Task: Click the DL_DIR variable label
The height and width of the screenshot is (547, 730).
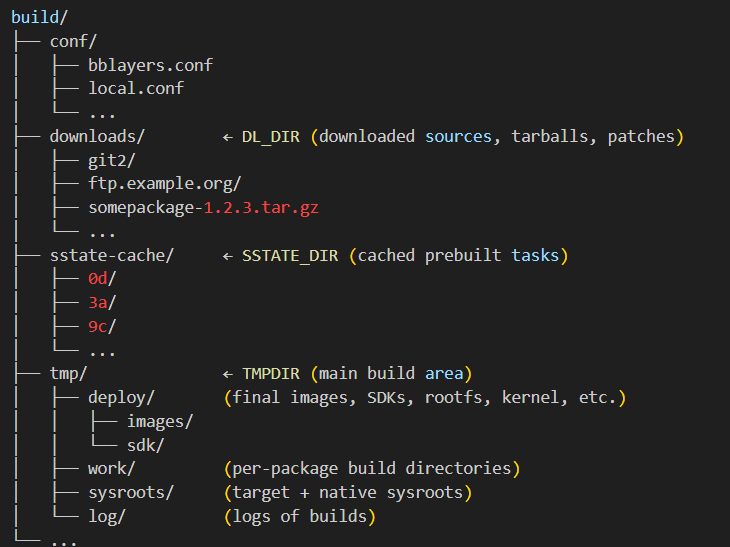Action: point(270,137)
